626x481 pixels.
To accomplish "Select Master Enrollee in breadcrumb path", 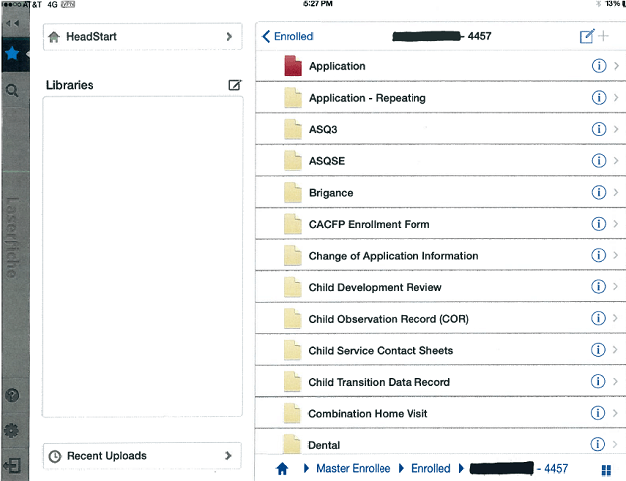I will 354,468.
